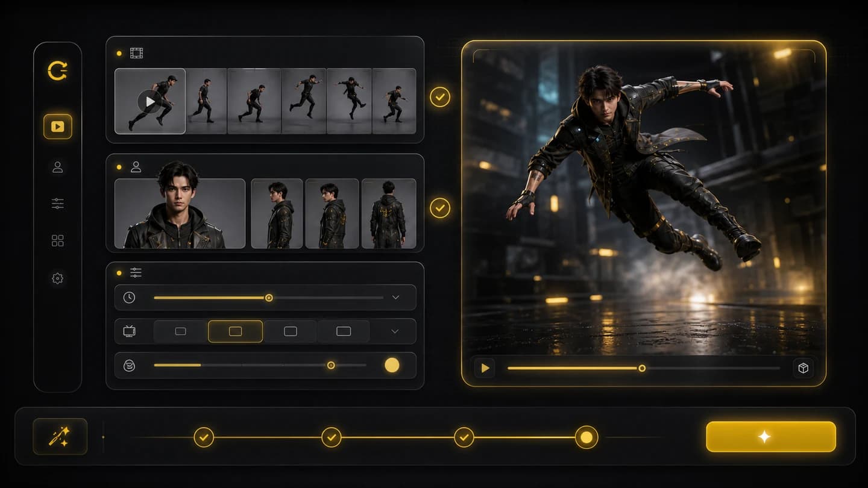Select the first checked step in the progress bar
The height and width of the screenshot is (488, 868).
point(204,437)
